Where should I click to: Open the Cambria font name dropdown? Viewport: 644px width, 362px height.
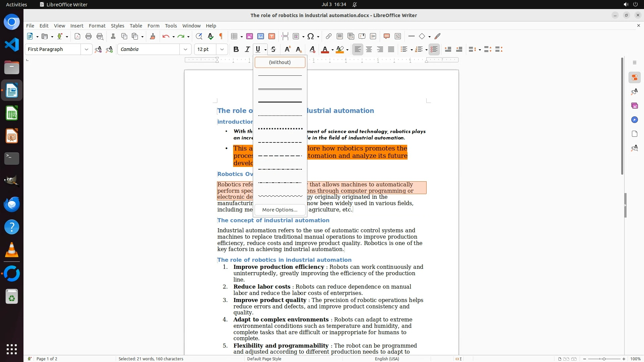coord(185,49)
